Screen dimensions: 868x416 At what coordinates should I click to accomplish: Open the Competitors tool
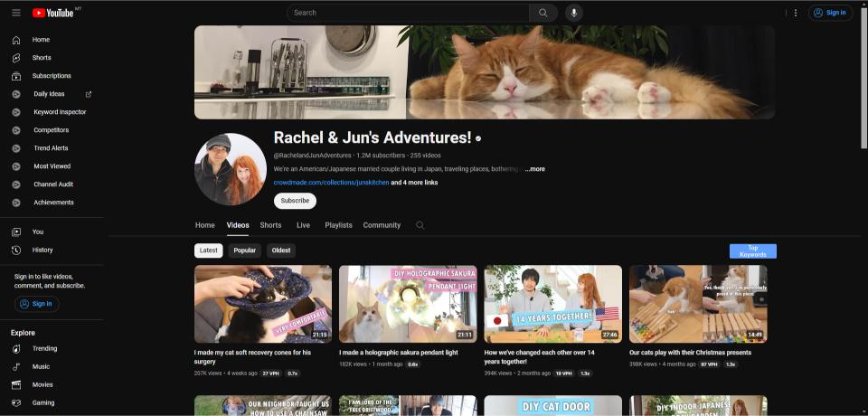pos(52,130)
